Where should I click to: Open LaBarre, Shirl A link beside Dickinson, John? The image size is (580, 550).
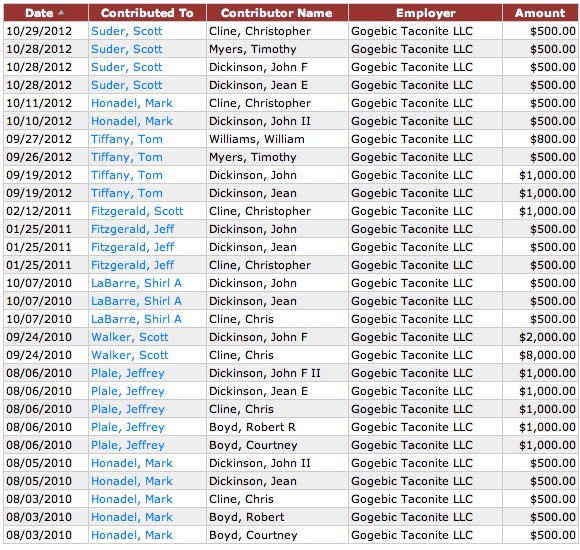tap(136, 283)
